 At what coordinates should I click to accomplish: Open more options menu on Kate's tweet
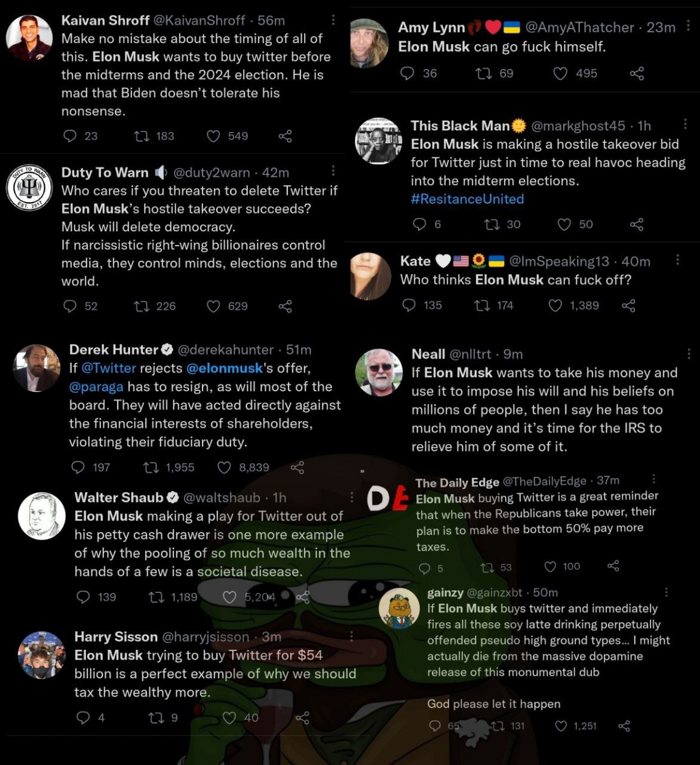tap(677, 260)
